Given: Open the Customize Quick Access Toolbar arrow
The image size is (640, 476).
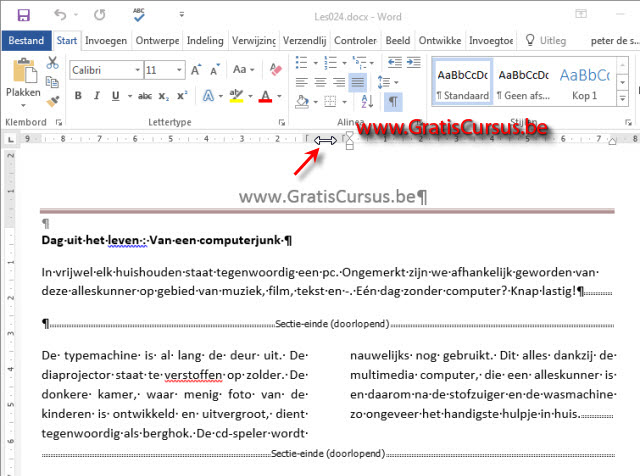Looking at the screenshot, I should click(x=182, y=15).
